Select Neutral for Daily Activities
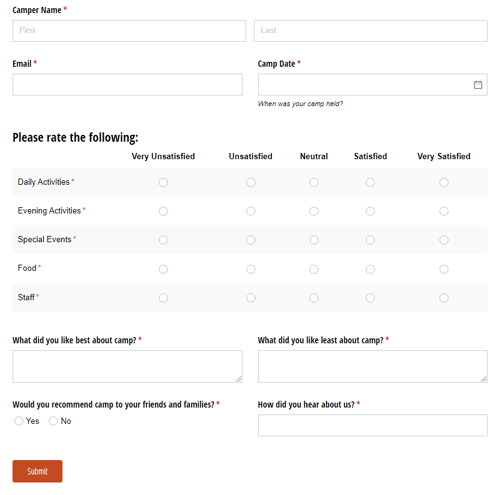Image resolution: width=500 pixels, height=495 pixels. (x=314, y=182)
